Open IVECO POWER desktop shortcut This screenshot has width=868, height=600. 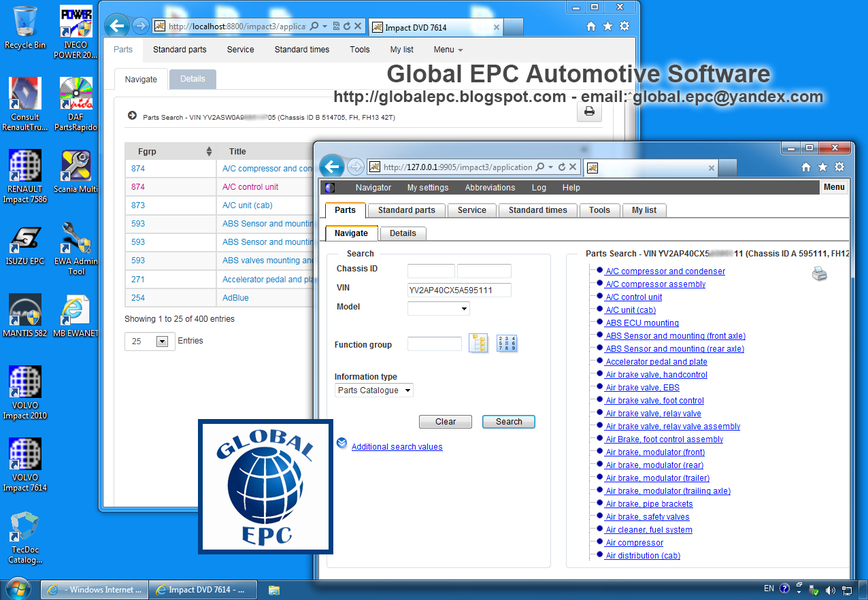pyautogui.click(x=76, y=31)
